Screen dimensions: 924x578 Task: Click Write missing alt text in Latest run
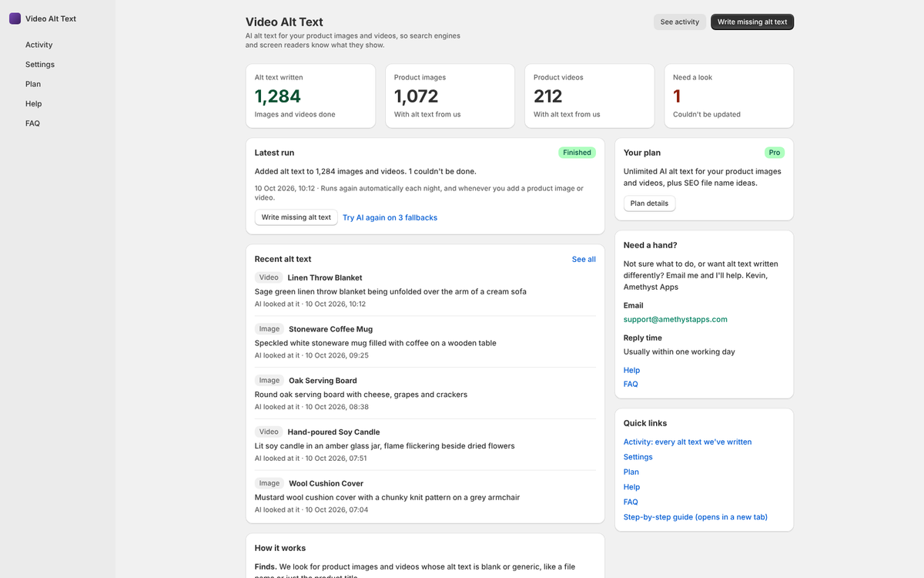point(296,217)
